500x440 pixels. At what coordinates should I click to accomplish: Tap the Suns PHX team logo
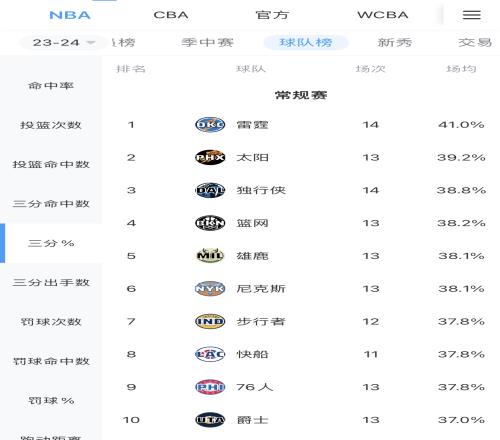pos(210,157)
